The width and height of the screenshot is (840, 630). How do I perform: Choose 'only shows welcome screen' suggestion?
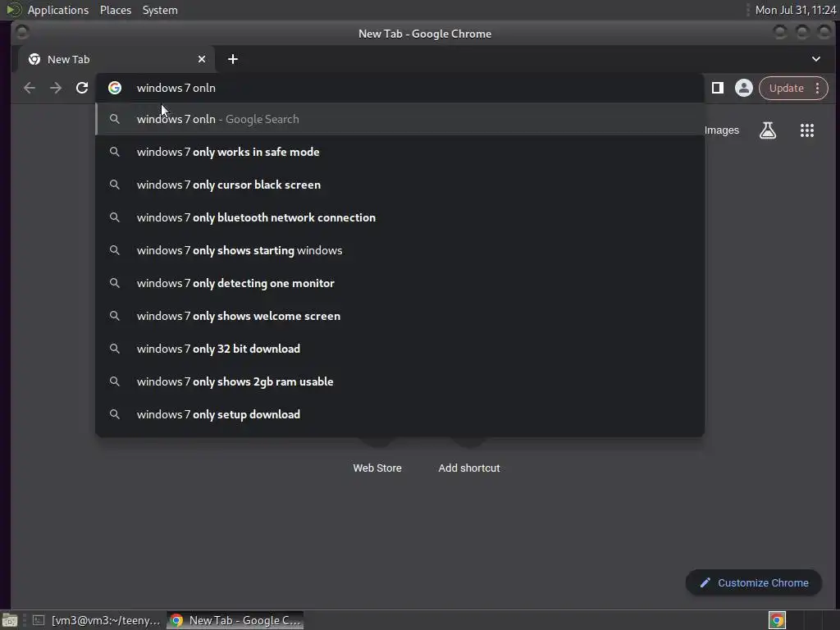399,316
